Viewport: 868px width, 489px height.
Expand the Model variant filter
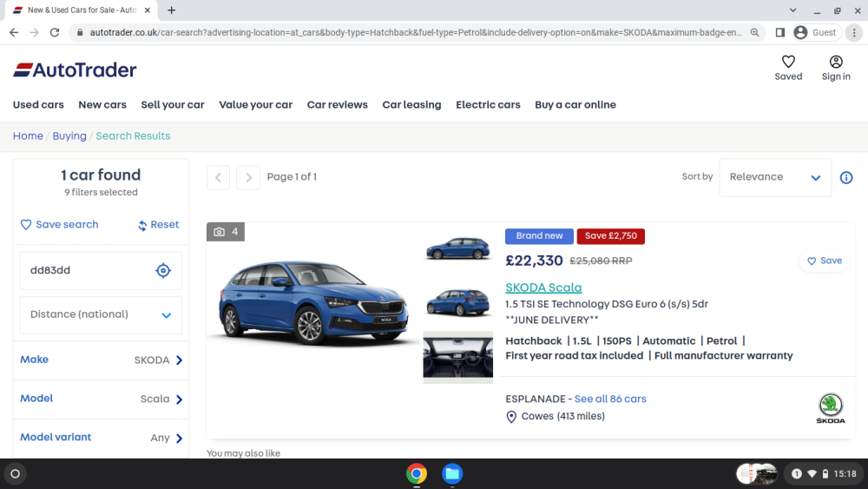[x=101, y=438]
